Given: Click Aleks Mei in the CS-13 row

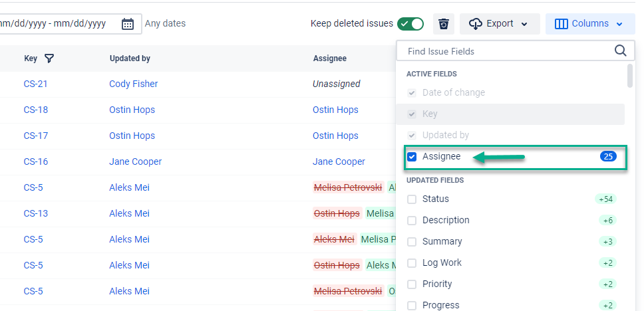Looking at the screenshot, I should point(129,213).
